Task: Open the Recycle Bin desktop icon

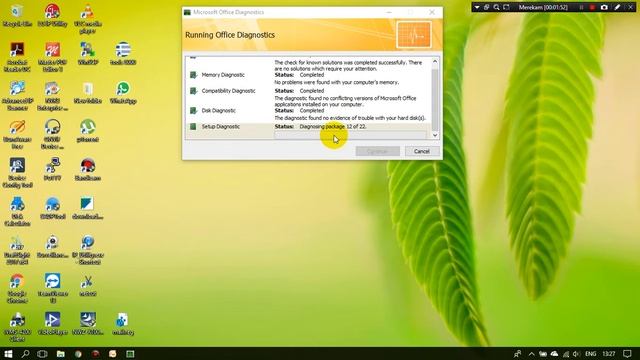Action: click(x=17, y=16)
